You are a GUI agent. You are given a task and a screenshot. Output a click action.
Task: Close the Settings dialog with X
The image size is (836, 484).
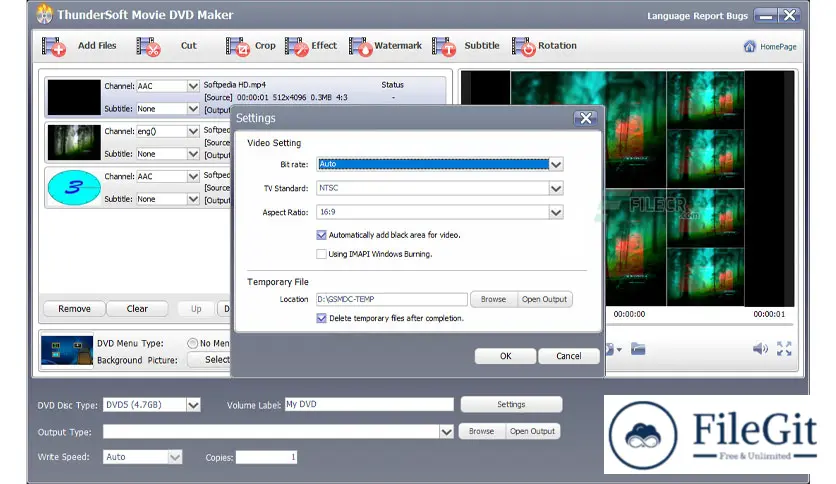[585, 118]
